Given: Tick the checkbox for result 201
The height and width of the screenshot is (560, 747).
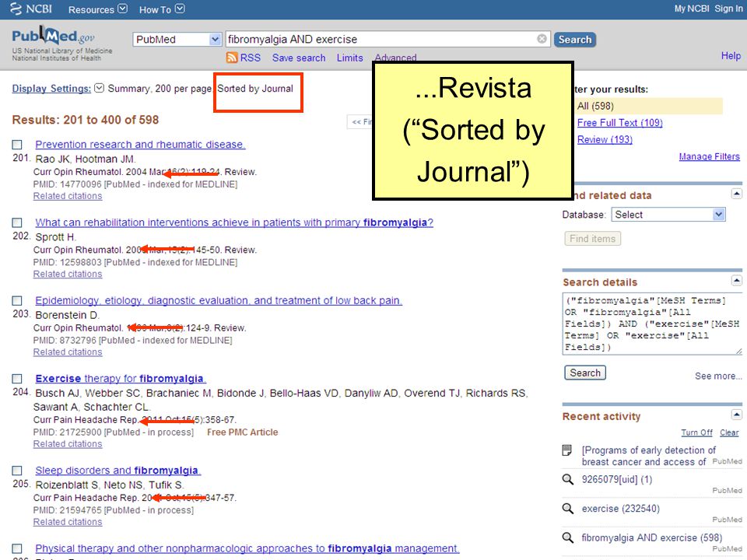Looking at the screenshot, I should pos(17,145).
